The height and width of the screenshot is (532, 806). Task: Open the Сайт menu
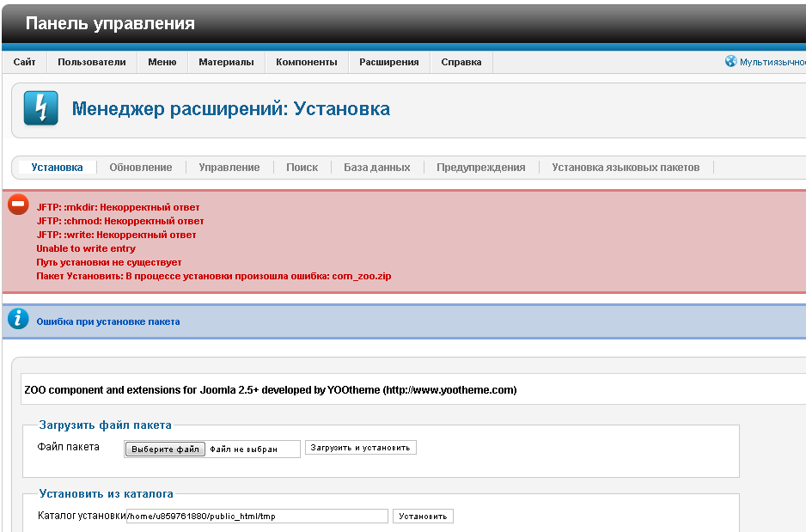(24, 62)
